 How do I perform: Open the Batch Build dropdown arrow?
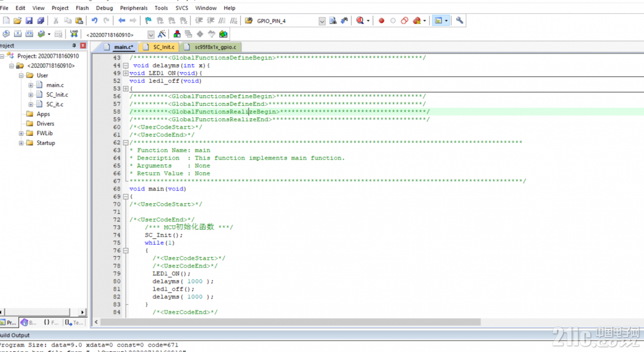[x=49, y=34]
